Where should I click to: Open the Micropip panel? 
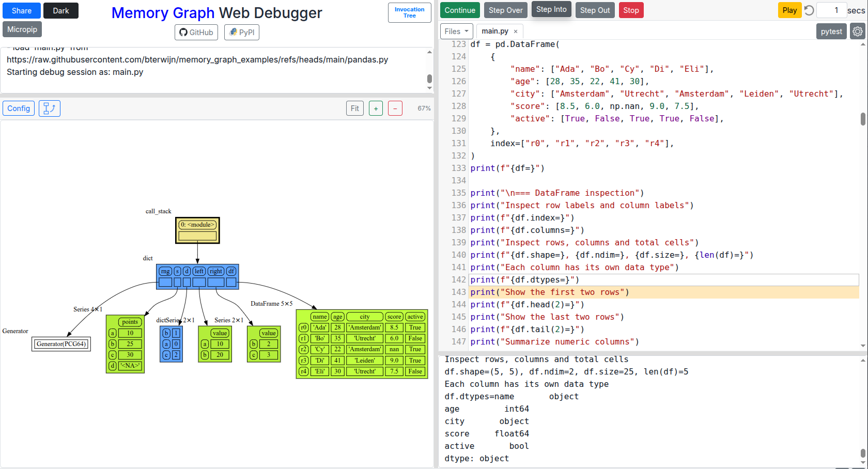22,29
